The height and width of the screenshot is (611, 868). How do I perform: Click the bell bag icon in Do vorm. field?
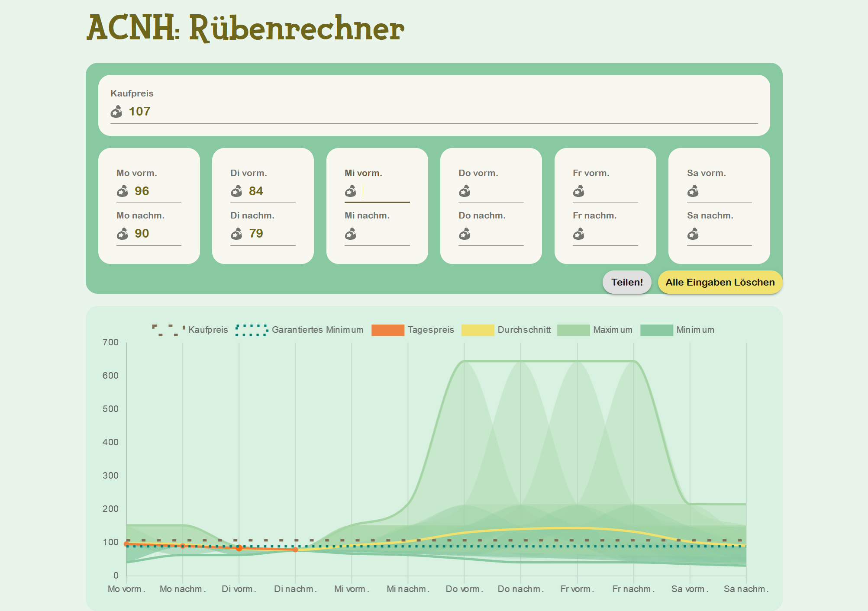coord(465,191)
